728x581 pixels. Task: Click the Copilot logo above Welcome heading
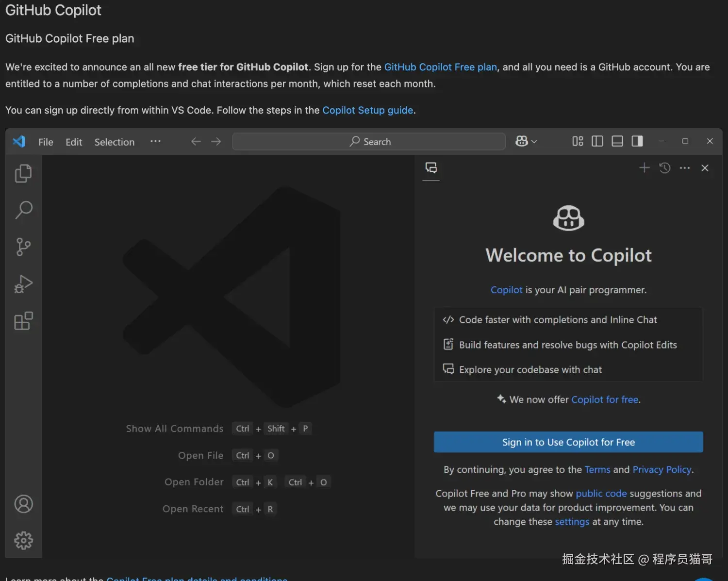(x=568, y=218)
